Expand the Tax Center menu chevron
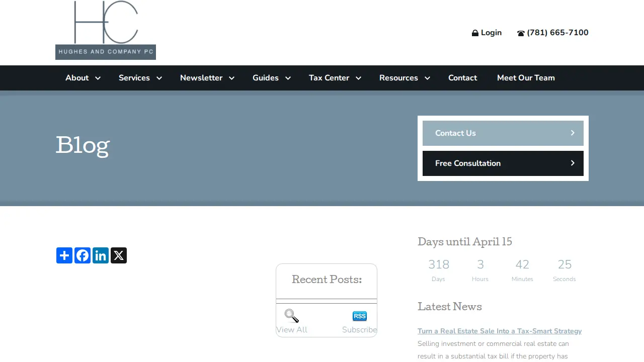Image resolution: width=644 pixels, height=362 pixels. click(358, 78)
